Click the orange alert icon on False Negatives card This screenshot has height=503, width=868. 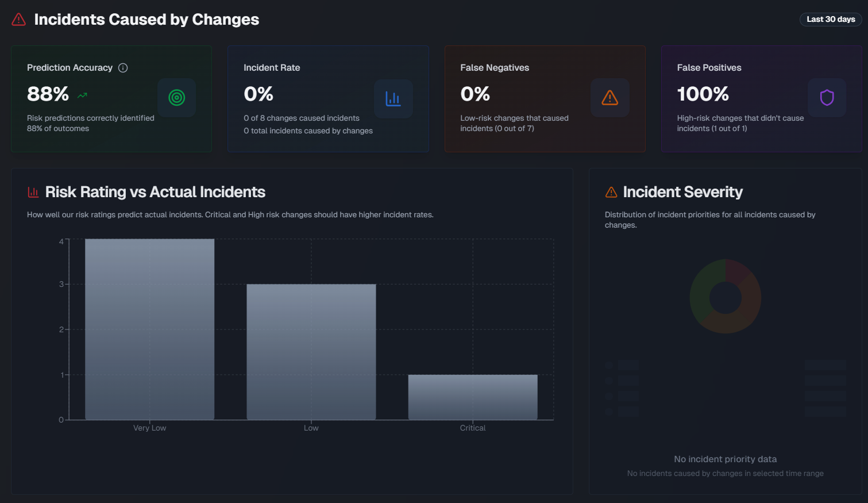tap(610, 98)
